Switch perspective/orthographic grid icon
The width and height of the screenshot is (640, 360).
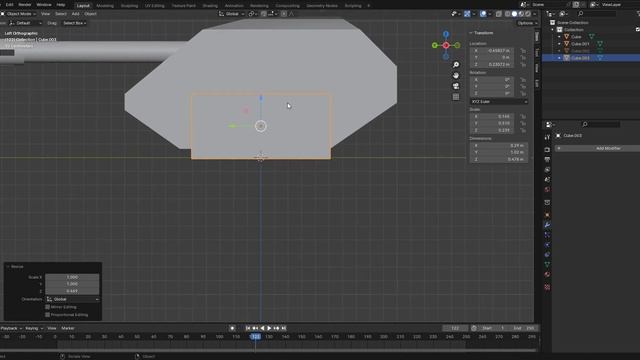[456, 97]
